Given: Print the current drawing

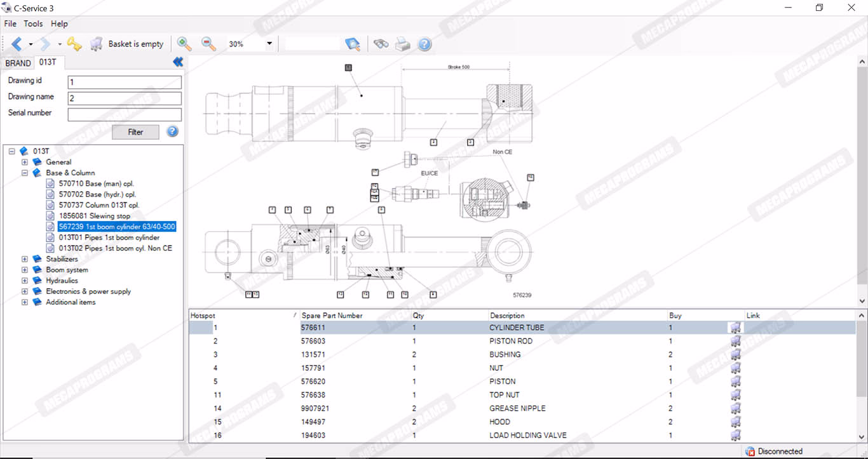Looking at the screenshot, I should point(402,44).
